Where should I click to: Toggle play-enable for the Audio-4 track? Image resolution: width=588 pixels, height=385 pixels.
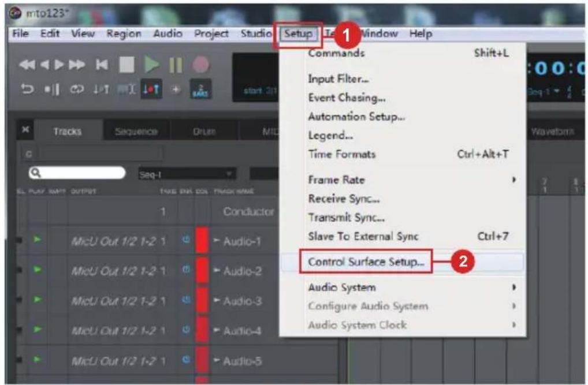(37, 329)
